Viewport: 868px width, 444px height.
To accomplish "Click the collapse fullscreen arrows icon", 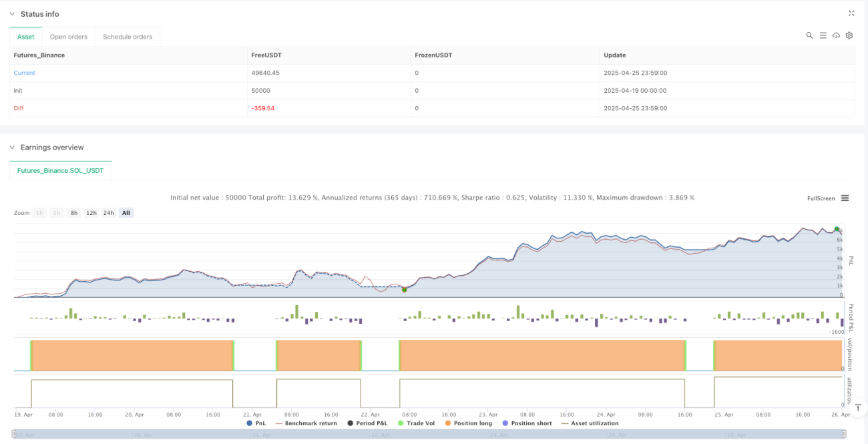I will pos(851,13).
